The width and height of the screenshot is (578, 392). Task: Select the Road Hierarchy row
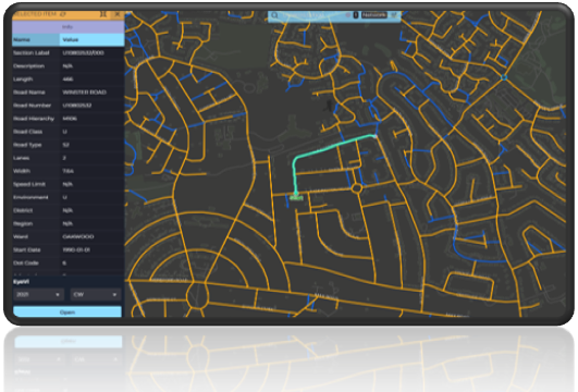[x=68, y=119]
